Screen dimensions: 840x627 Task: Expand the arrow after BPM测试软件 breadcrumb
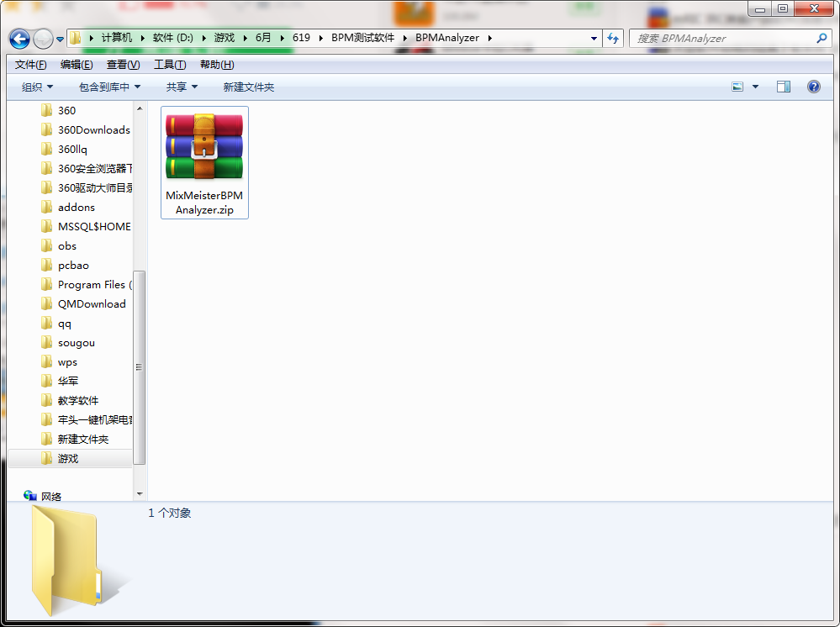coord(405,38)
